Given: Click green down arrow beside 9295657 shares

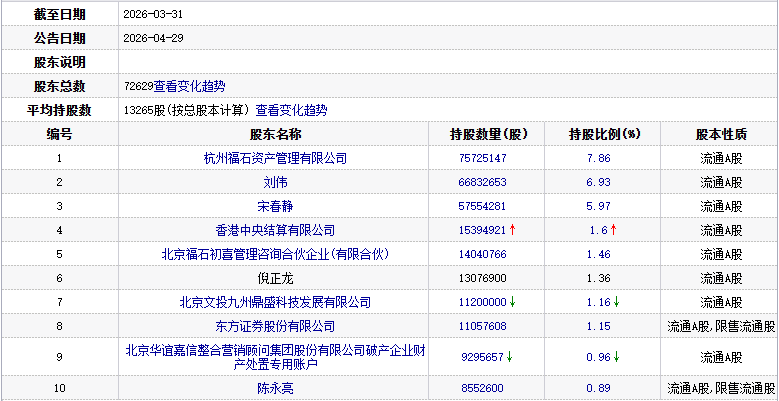Looking at the screenshot, I should (510, 357).
